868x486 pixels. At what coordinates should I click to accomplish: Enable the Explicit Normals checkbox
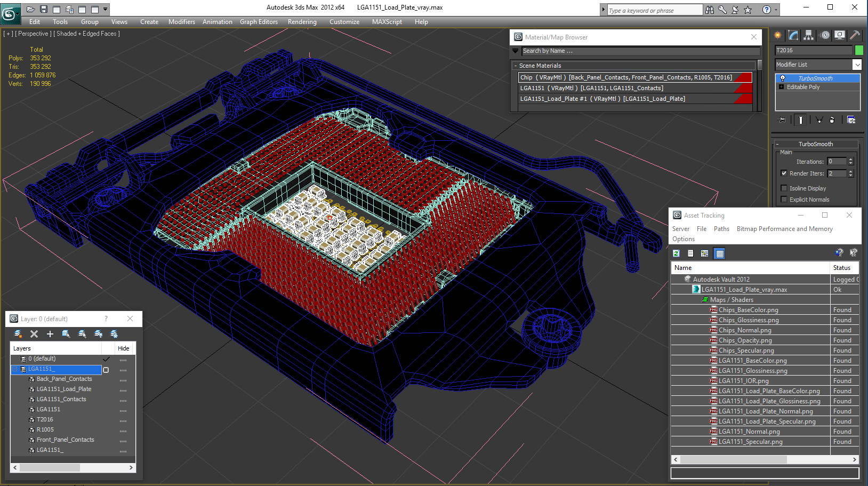[x=784, y=199]
